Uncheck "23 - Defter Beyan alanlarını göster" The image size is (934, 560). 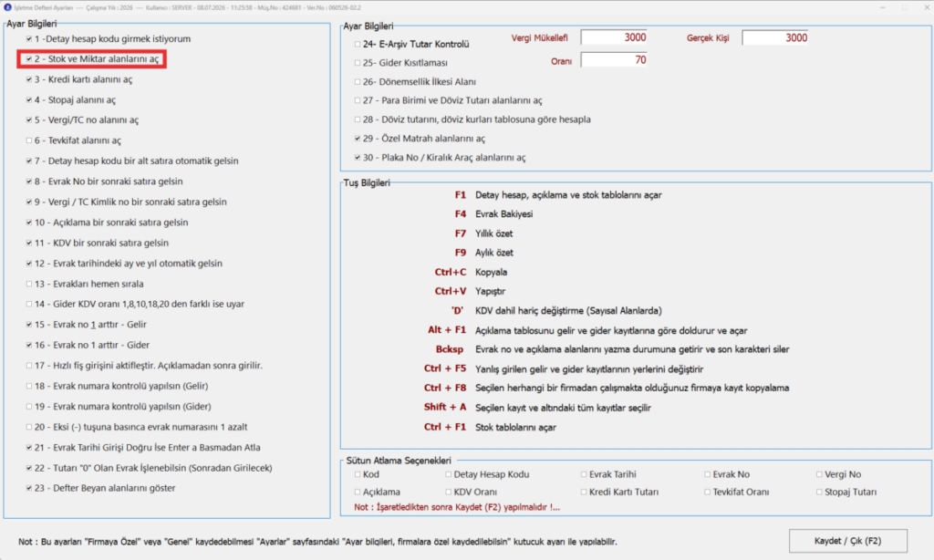[29, 488]
